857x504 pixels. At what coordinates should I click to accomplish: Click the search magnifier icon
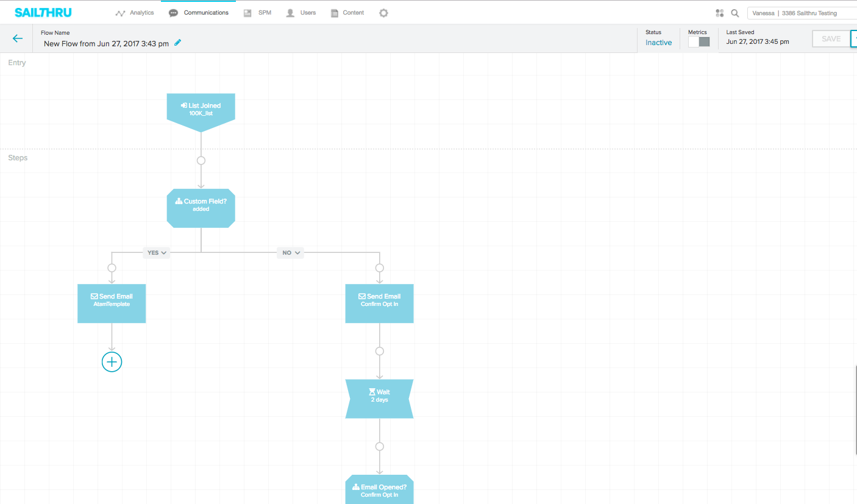[x=735, y=13]
